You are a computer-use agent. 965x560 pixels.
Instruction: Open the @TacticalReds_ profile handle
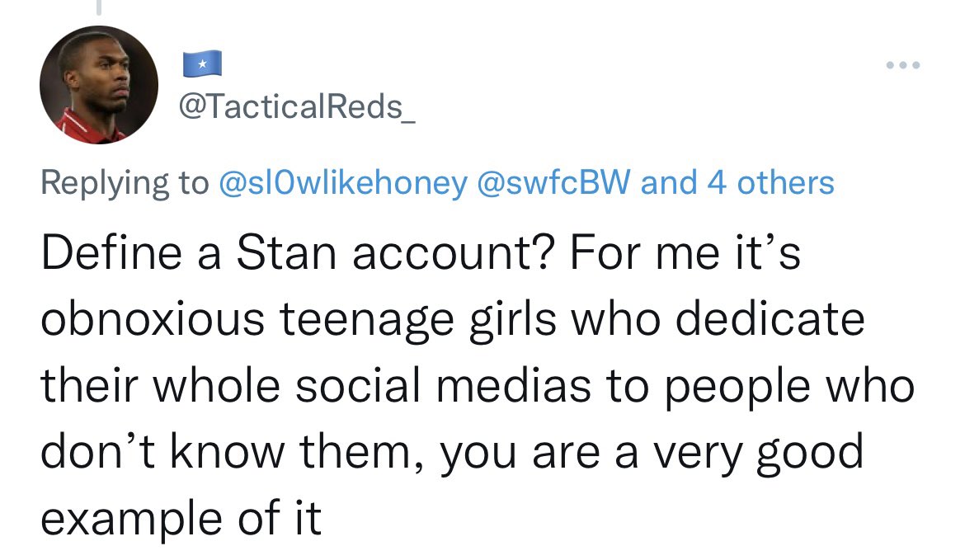tap(297, 107)
